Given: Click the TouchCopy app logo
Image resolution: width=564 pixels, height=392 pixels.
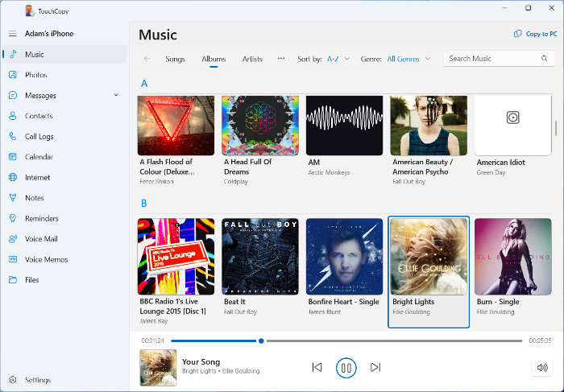Looking at the screenshot, I should click(x=30, y=11).
